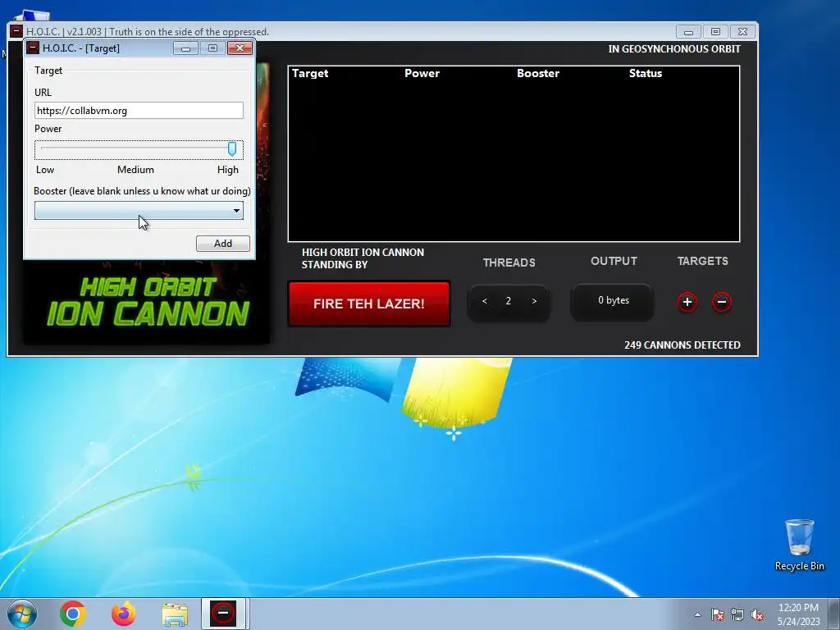Open the taskbar clock showing 12:20 PM
Viewport: 840px width, 630px height.
[798, 614]
